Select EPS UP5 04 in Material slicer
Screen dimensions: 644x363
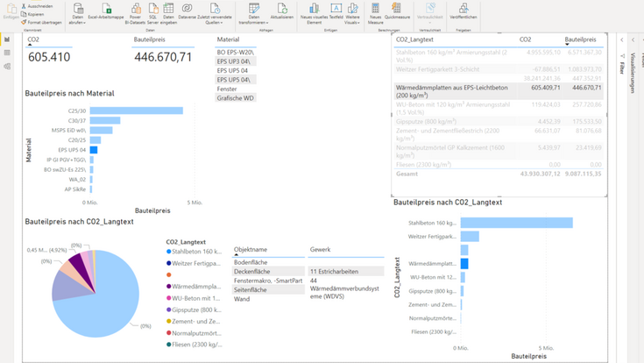[236, 71]
